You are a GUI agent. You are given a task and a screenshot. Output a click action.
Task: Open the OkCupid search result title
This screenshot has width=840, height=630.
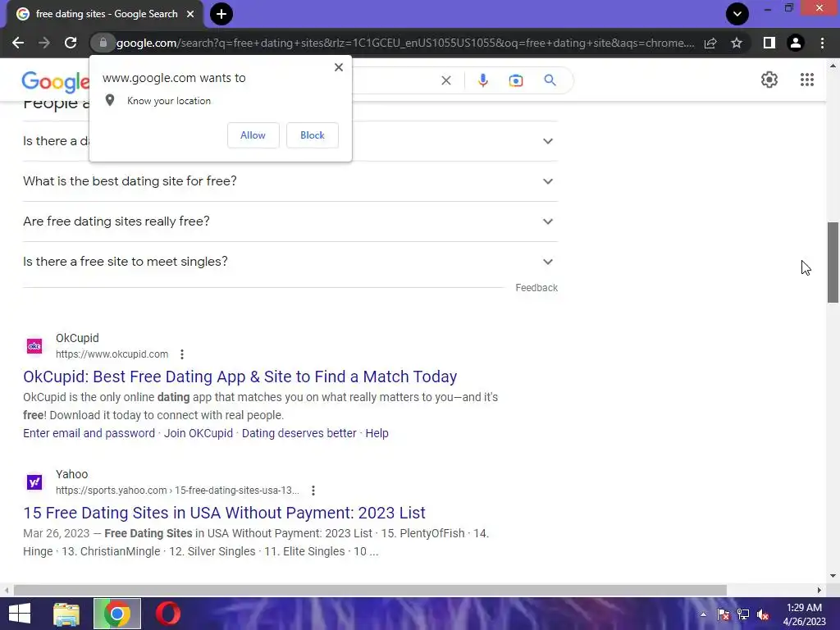click(240, 377)
